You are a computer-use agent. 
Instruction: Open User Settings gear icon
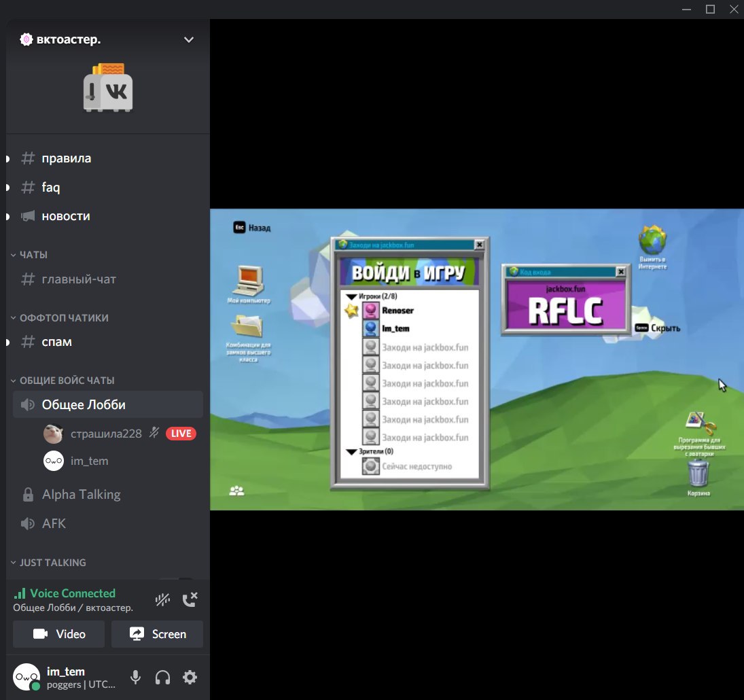point(190,677)
